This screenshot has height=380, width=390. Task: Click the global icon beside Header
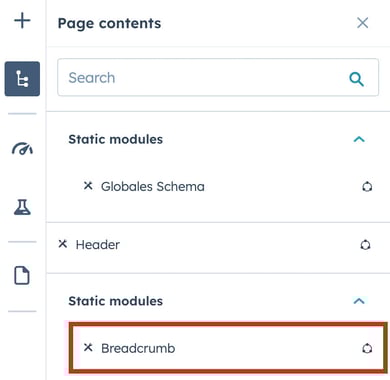tap(365, 245)
